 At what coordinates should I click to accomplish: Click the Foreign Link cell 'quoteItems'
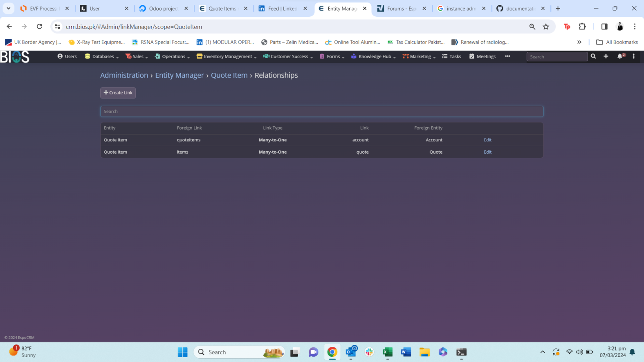188,140
